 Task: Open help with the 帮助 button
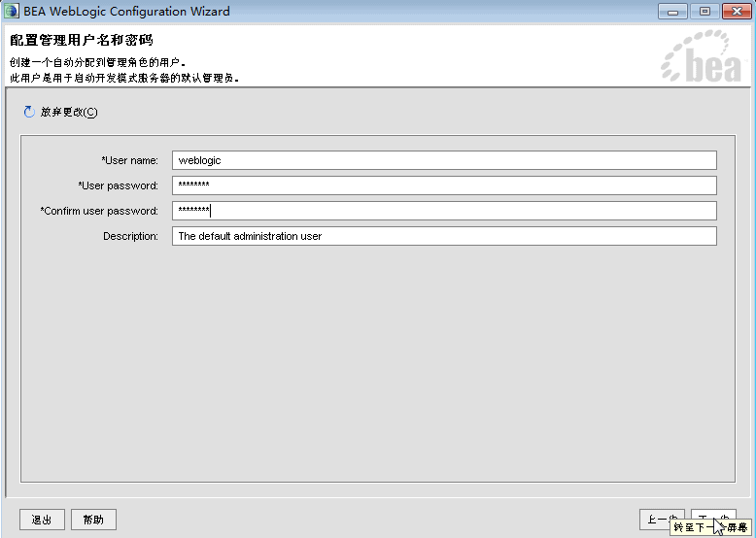93,520
